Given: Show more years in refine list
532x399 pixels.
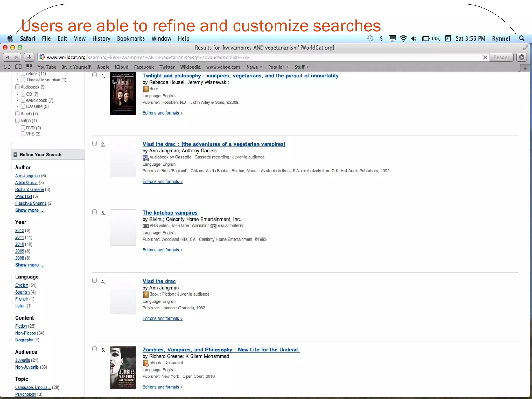Looking at the screenshot, I should (30, 265).
